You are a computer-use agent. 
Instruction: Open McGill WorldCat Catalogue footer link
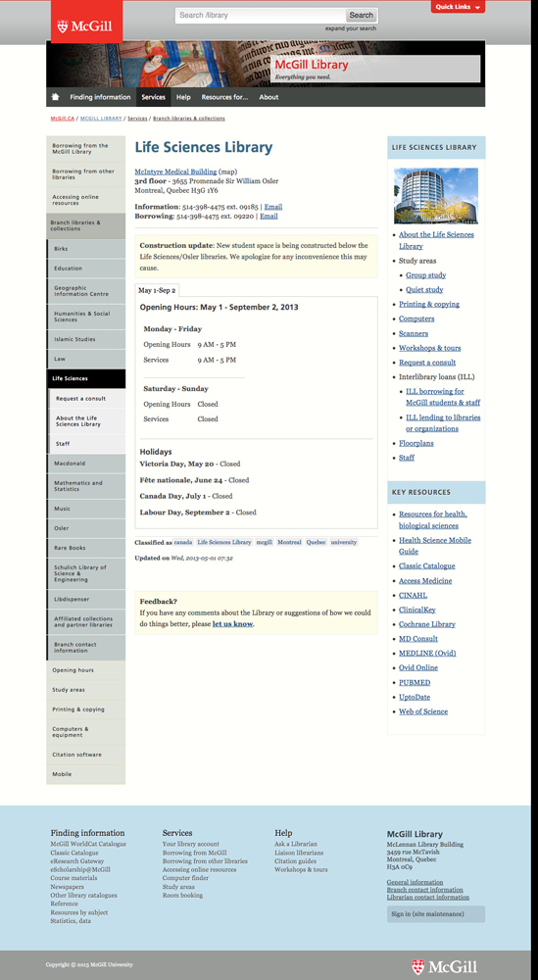click(x=88, y=844)
